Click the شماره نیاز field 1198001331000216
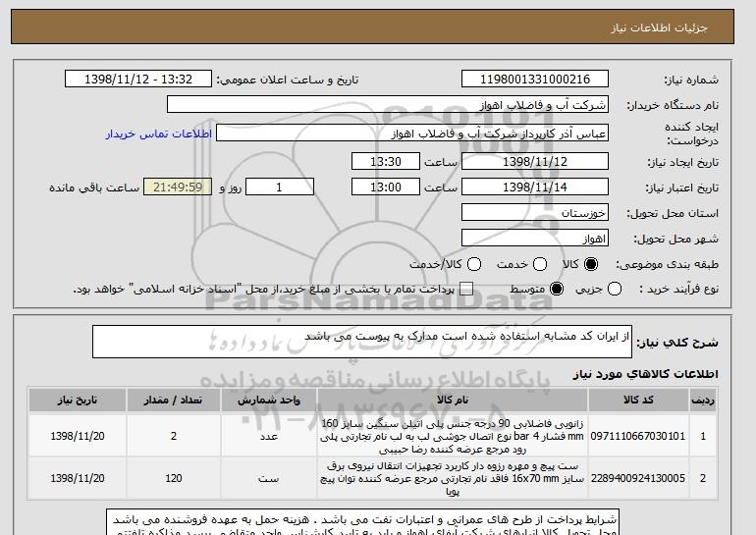This screenshot has width=756, height=535. coord(535,80)
